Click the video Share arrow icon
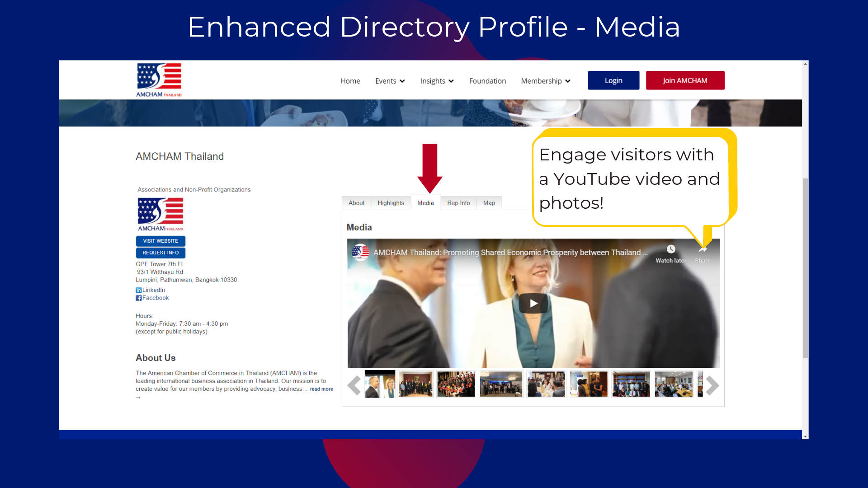Viewport: 868px width, 488px height. coord(703,249)
